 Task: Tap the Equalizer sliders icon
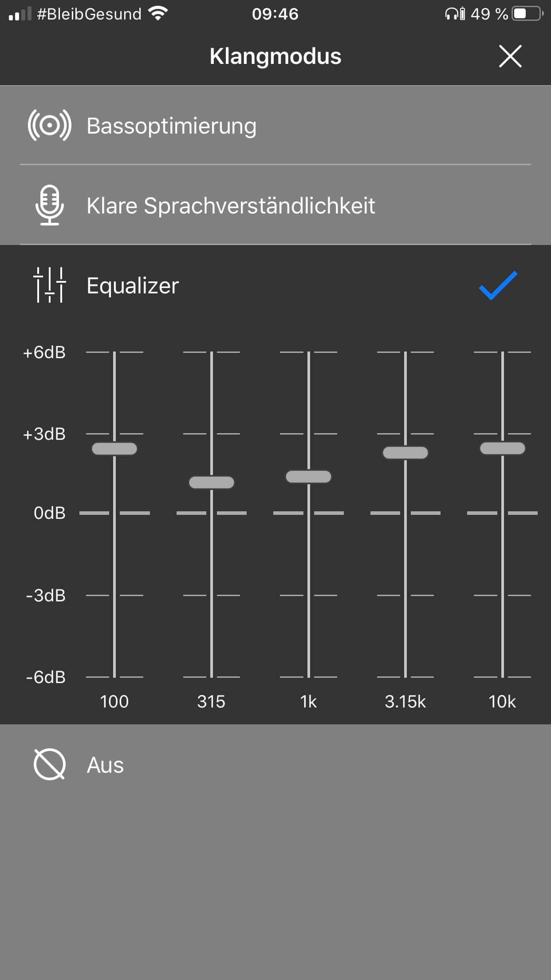[x=49, y=285]
